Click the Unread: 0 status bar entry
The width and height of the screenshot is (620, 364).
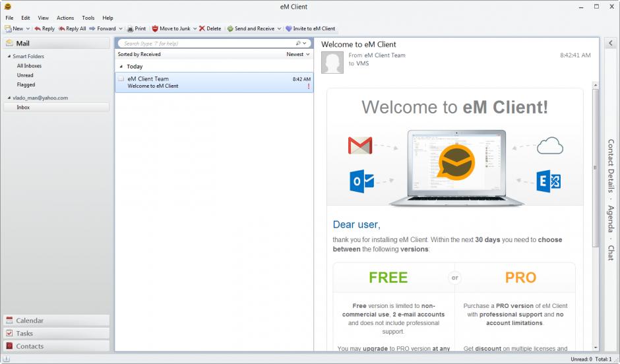(581, 359)
